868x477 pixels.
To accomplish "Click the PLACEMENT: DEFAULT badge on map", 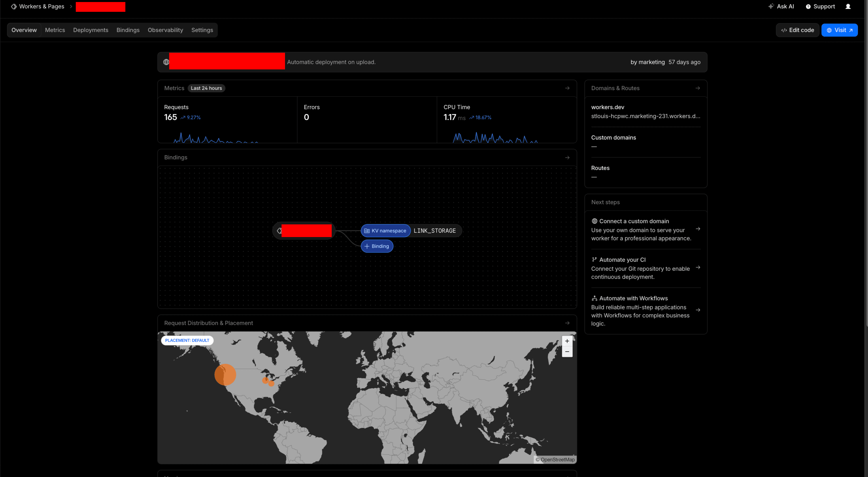I will [187, 340].
